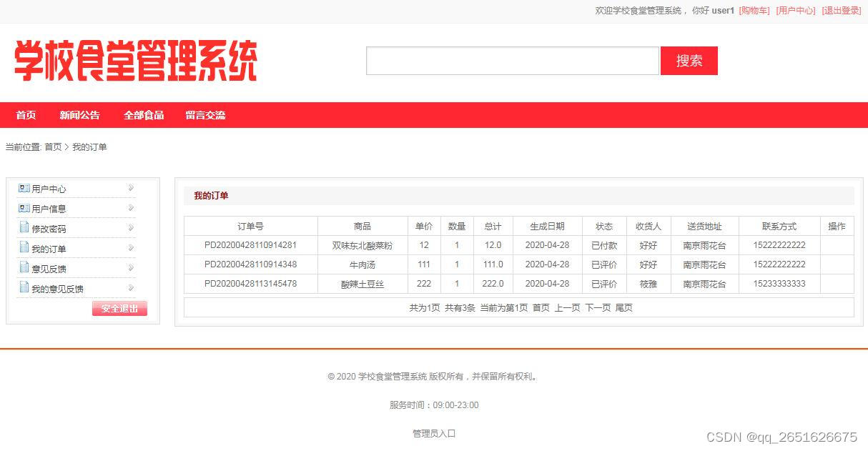Open the 用户中心 link in top bar
The width and height of the screenshot is (868, 451).
796,11
